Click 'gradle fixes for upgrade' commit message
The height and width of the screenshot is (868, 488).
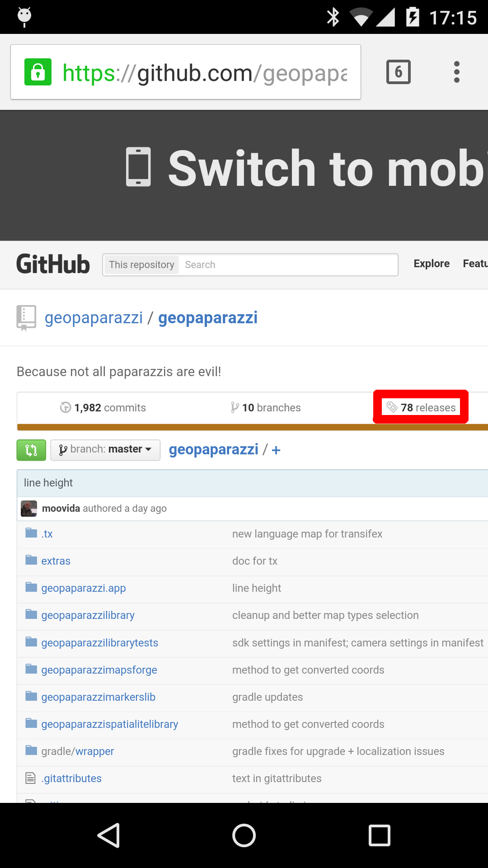[338, 751]
